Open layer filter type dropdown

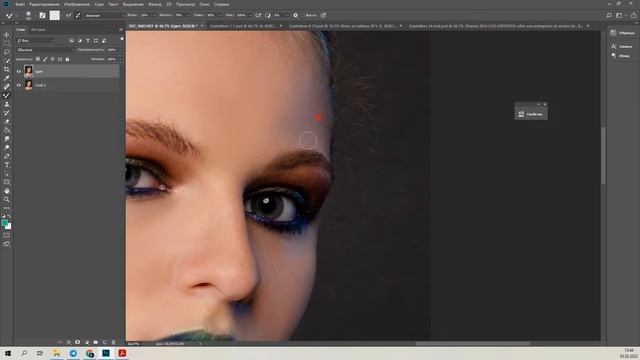click(x=35, y=40)
